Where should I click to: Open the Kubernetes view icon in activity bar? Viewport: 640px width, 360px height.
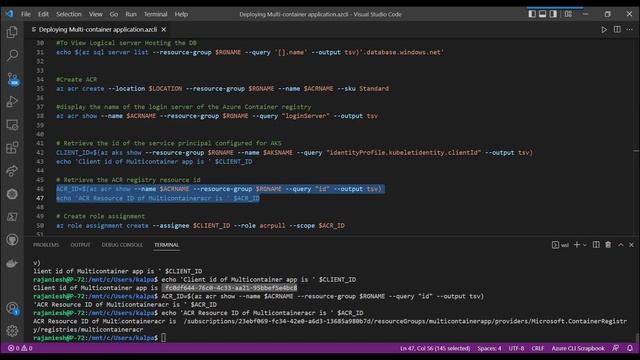[12, 194]
